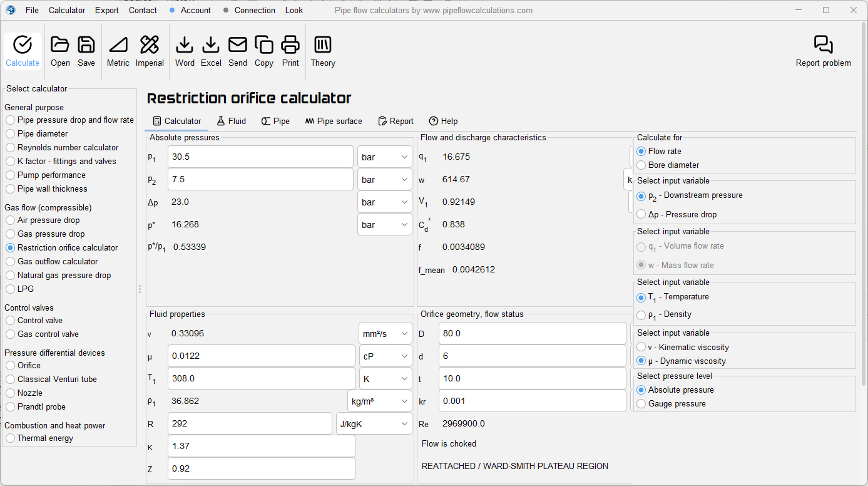Open the Look menu

click(x=294, y=10)
